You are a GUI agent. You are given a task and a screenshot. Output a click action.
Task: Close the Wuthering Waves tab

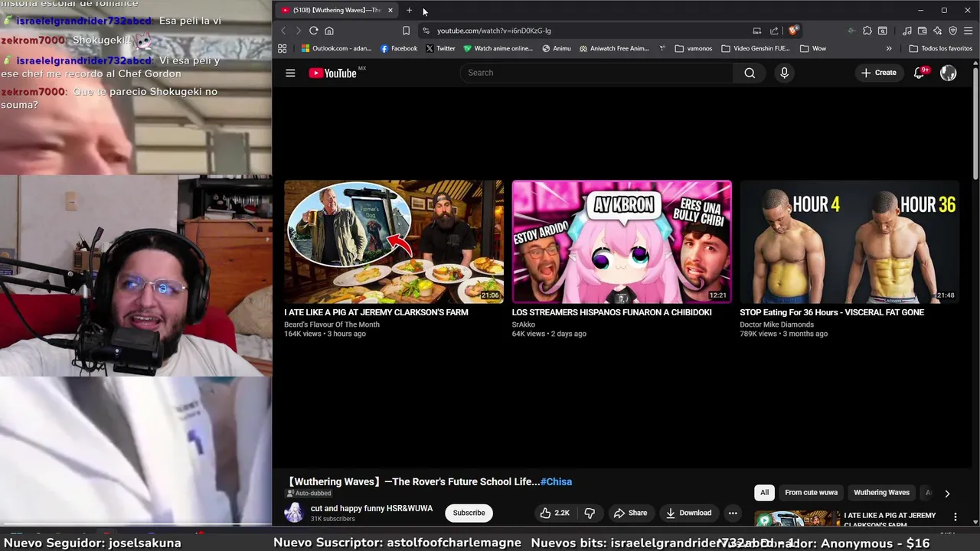(390, 10)
